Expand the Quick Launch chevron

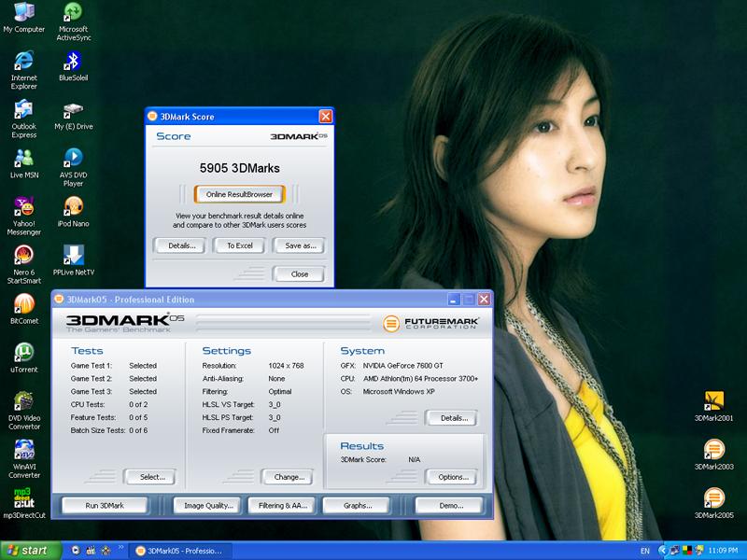point(121,548)
